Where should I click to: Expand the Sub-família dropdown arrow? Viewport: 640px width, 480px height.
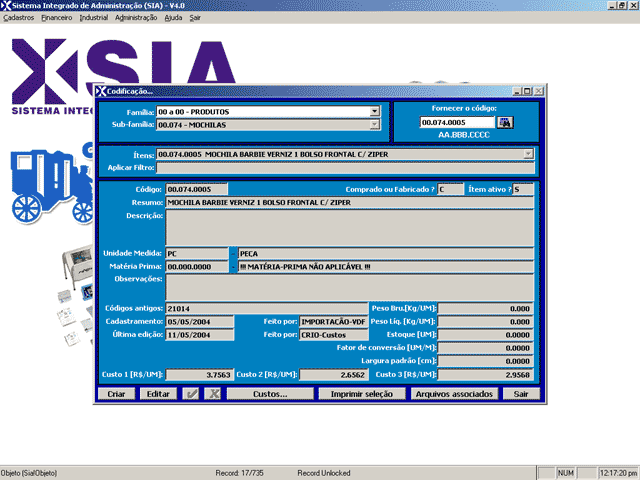[375, 126]
